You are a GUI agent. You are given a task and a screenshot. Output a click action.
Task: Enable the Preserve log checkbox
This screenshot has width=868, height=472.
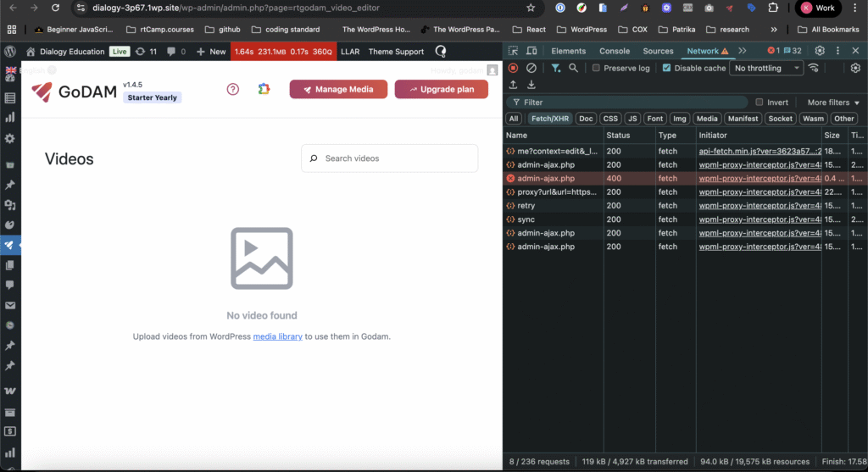597,68
